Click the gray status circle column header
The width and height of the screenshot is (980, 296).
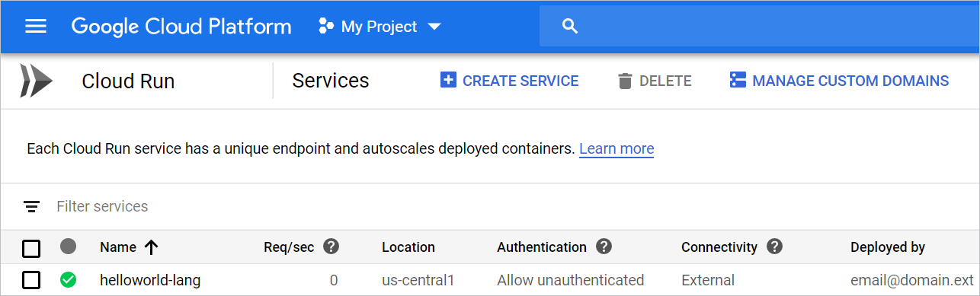[x=68, y=247]
